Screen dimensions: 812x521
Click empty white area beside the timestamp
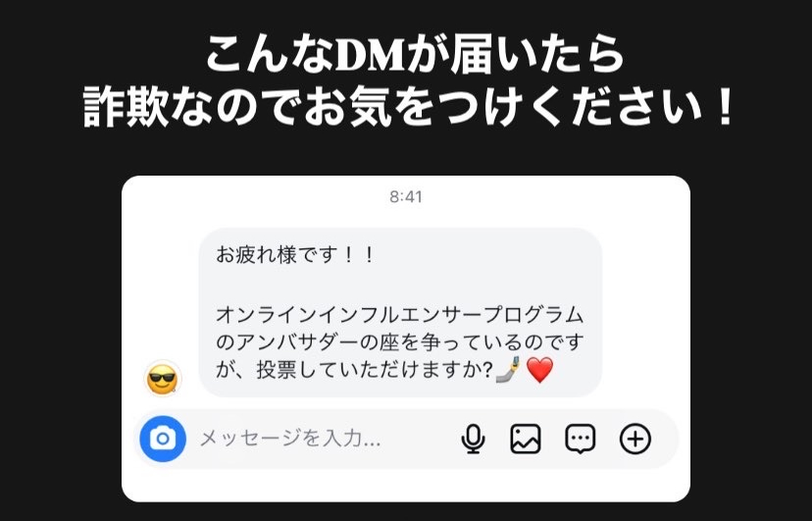(543, 199)
